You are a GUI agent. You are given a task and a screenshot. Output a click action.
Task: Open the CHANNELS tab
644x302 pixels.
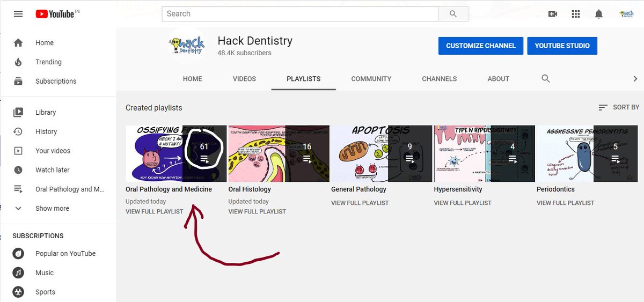click(x=440, y=79)
